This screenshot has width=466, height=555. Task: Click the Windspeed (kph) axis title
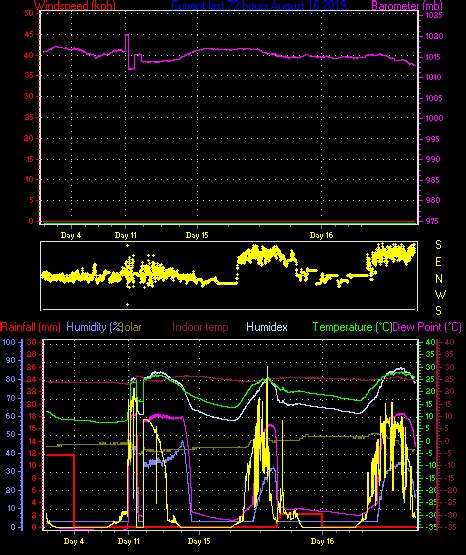click(x=75, y=6)
